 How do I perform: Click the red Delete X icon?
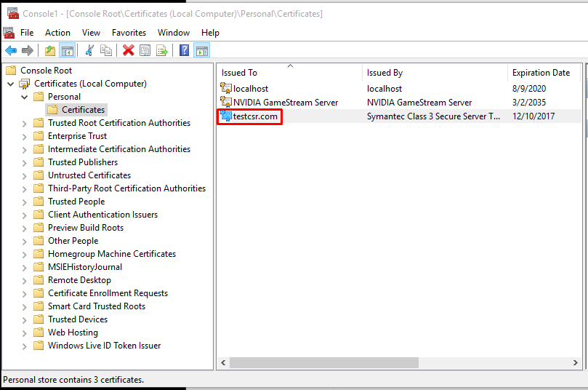click(x=128, y=50)
